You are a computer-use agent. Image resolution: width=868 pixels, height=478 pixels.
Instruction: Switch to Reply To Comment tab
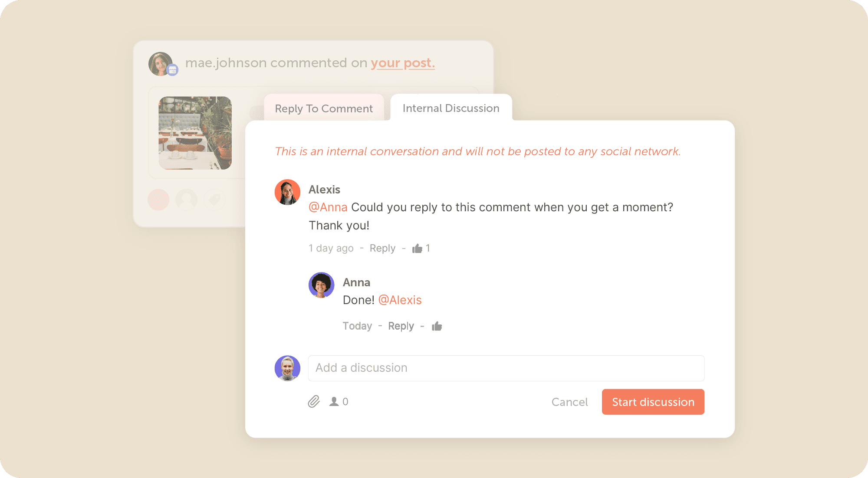324,108
